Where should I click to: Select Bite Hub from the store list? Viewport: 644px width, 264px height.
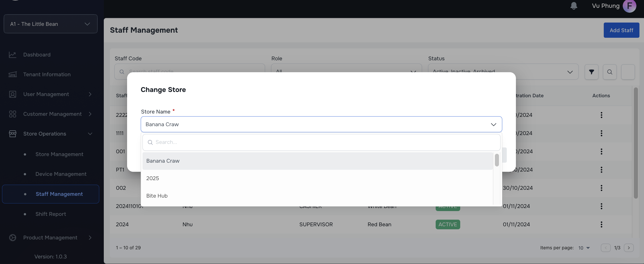(x=157, y=196)
